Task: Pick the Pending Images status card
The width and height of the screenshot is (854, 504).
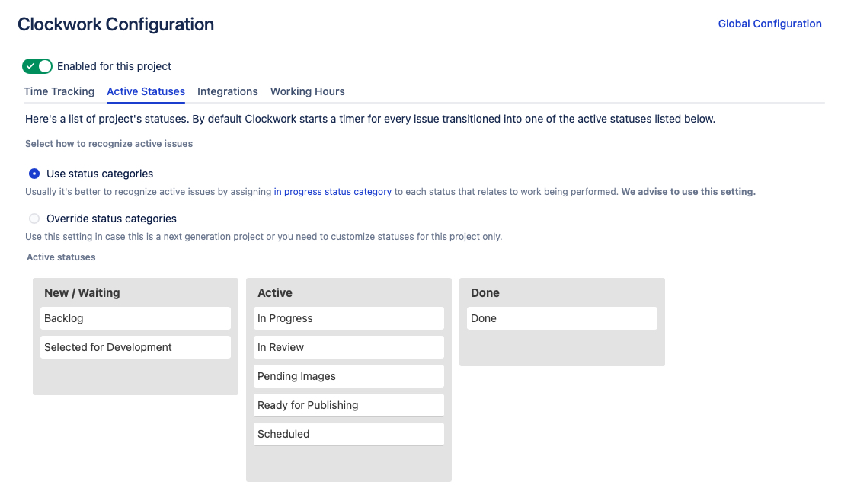Action: pyautogui.click(x=349, y=376)
